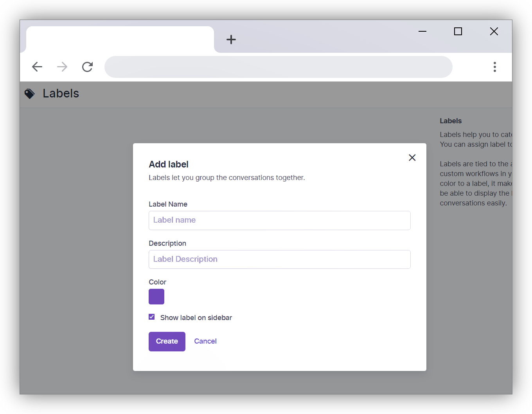Click the "Show label on sidebar" text
This screenshot has width=532, height=414.
[x=196, y=318]
